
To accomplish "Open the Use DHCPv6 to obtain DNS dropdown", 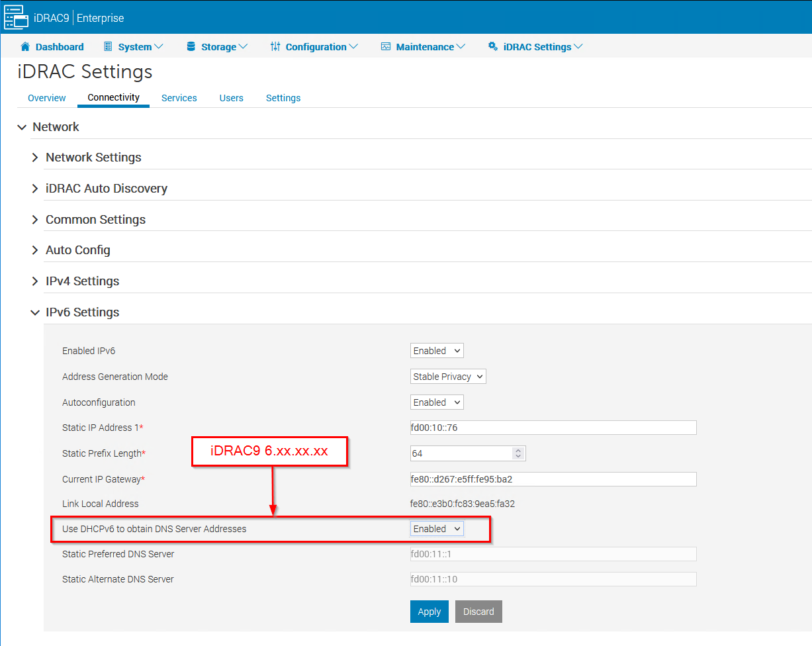I will pos(436,528).
